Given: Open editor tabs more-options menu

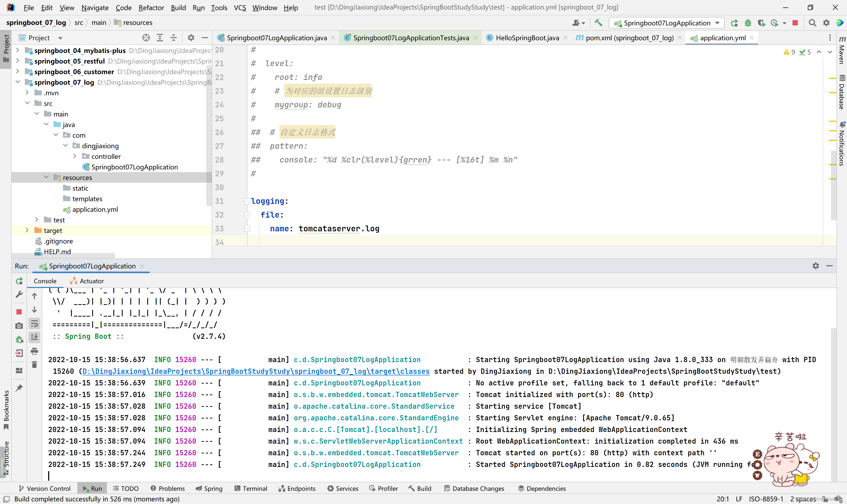Looking at the screenshot, I should pos(830,38).
